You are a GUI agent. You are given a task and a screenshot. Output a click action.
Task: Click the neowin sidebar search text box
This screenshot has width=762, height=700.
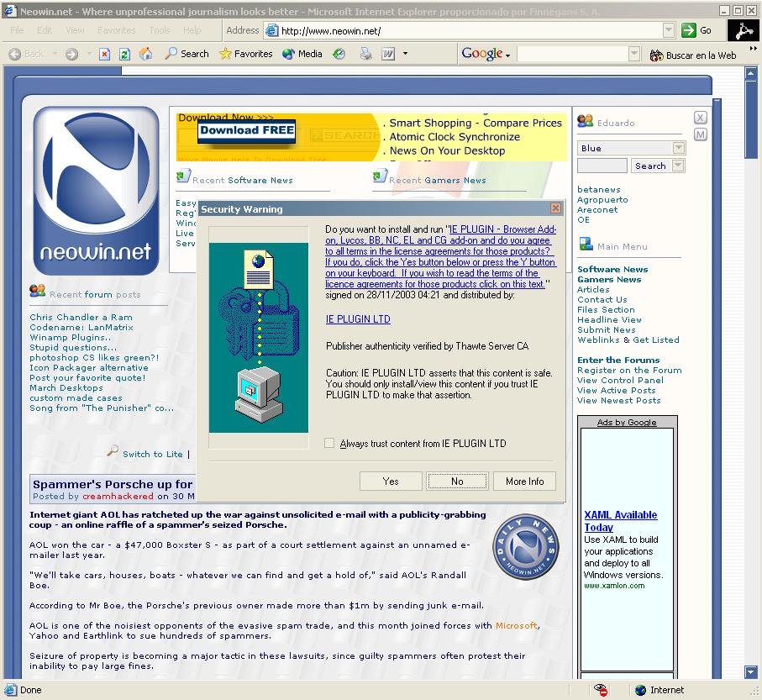(602, 166)
